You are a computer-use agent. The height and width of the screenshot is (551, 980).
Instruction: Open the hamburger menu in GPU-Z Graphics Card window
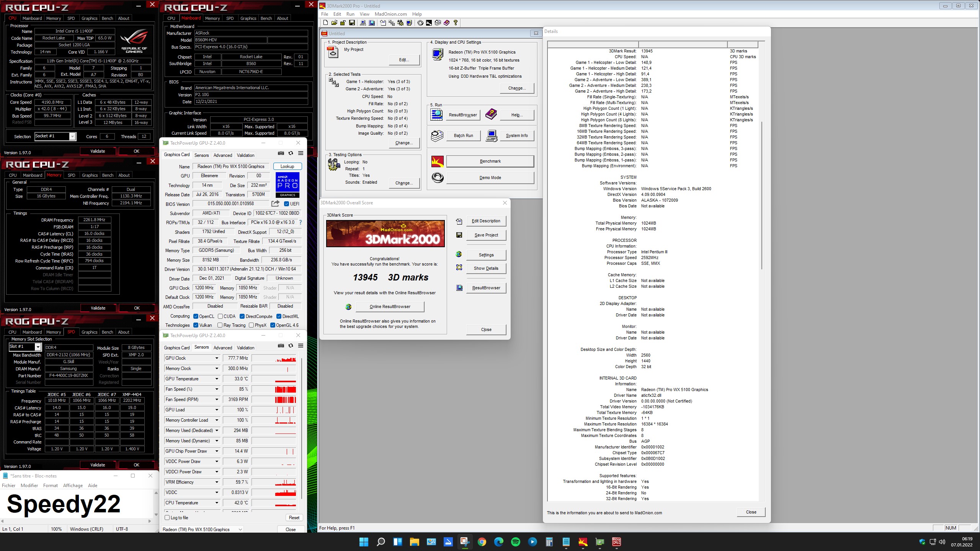301,153
